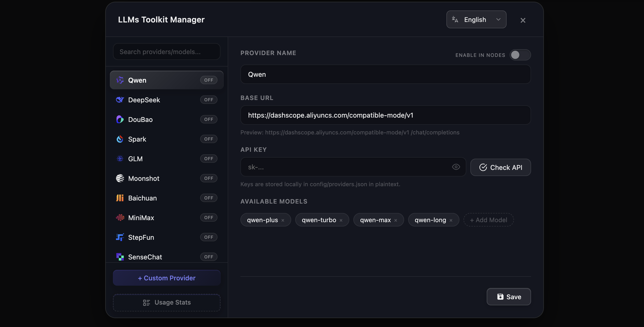Viewport: 644px width, 327px height.
Task: Click the Baichuan orange bars icon
Action: coord(120,198)
